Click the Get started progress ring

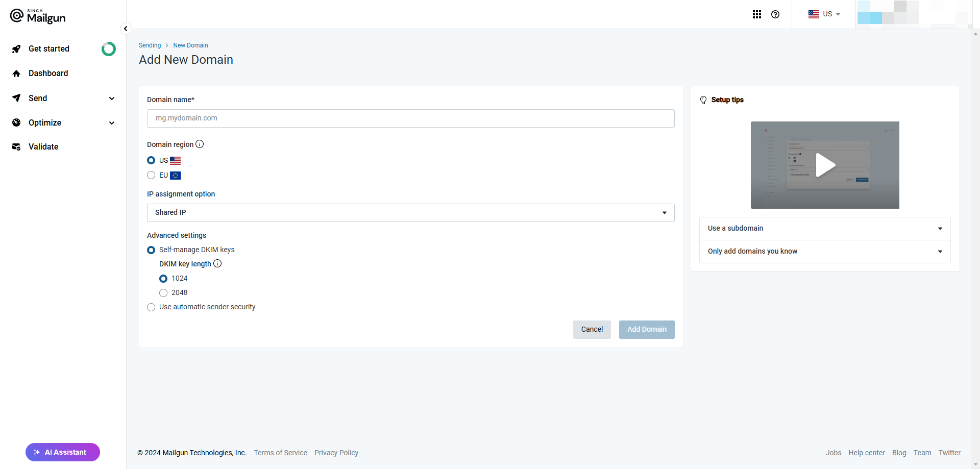[x=109, y=49]
